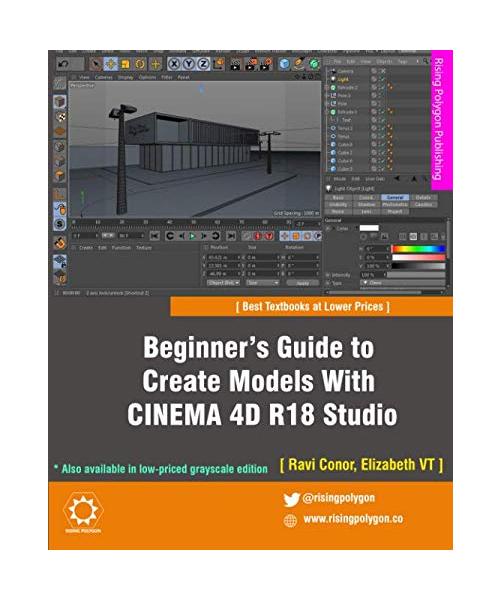Adjust the rainbow Hue slider
The width and height of the screenshot is (500, 600).
pyautogui.click(x=419, y=249)
